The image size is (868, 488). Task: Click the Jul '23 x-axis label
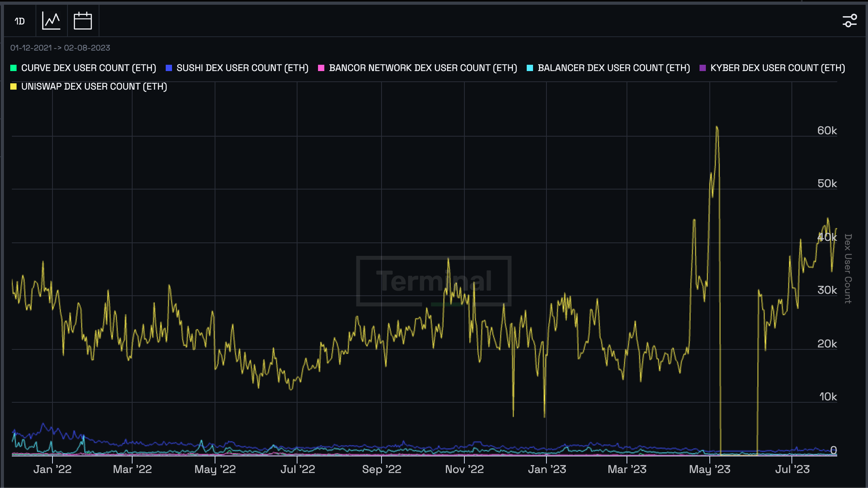click(x=792, y=469)
